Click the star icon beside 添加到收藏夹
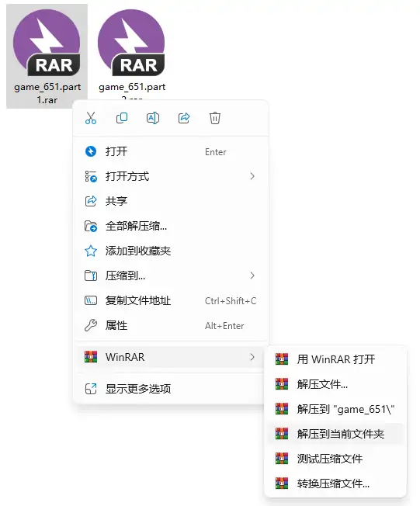 coord(91,251)
